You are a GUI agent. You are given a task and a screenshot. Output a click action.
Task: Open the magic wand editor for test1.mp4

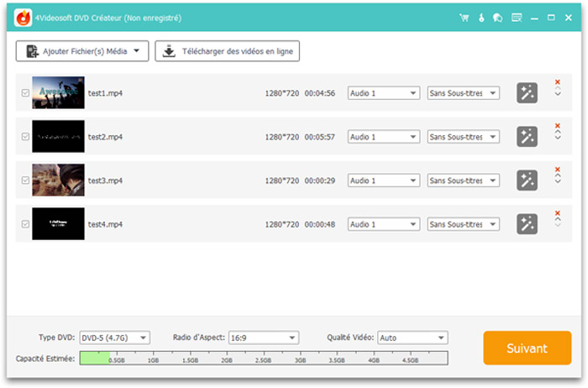[527, 93]
